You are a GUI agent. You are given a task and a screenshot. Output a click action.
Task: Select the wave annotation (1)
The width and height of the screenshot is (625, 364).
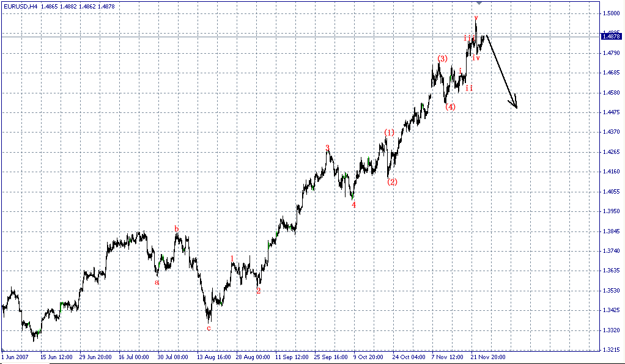[390, 131]
